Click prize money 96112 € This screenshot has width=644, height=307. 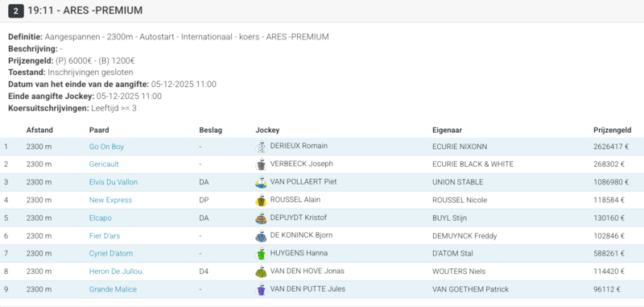point(607,289)
